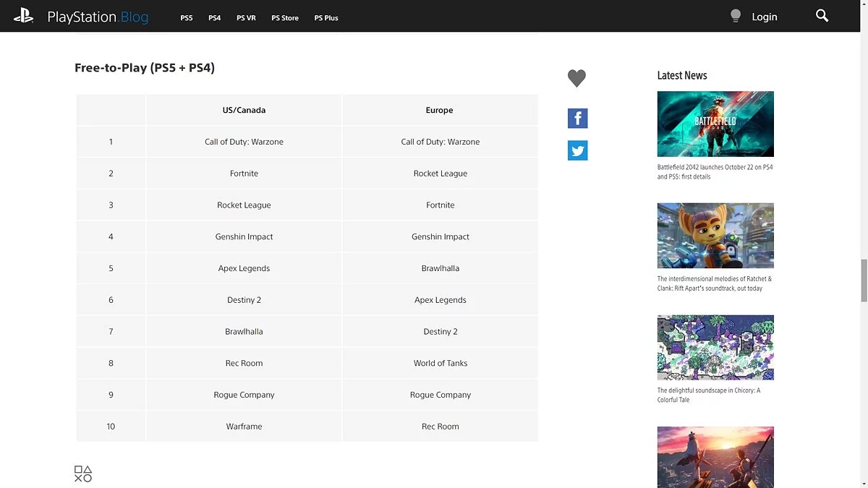Select US/Canada cell 'Call of Duty: Warzone'
This screenshot has height=488, width=868.
(244, 142)
